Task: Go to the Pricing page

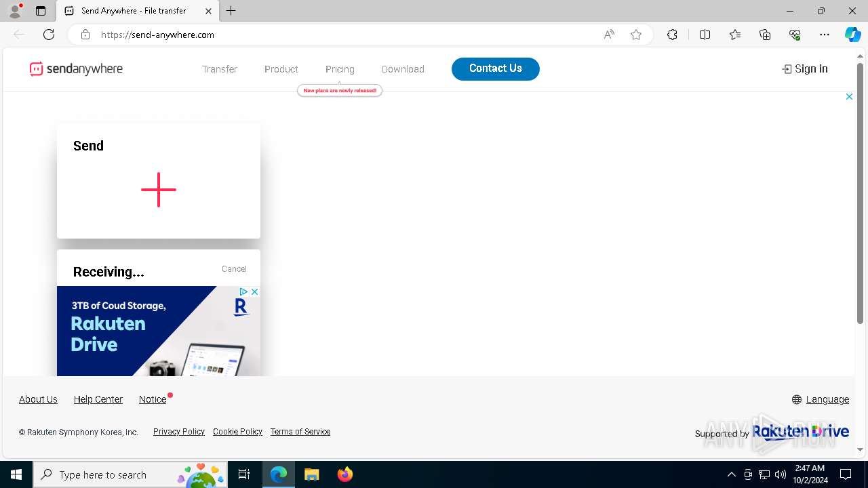Action: coord(340,69)
